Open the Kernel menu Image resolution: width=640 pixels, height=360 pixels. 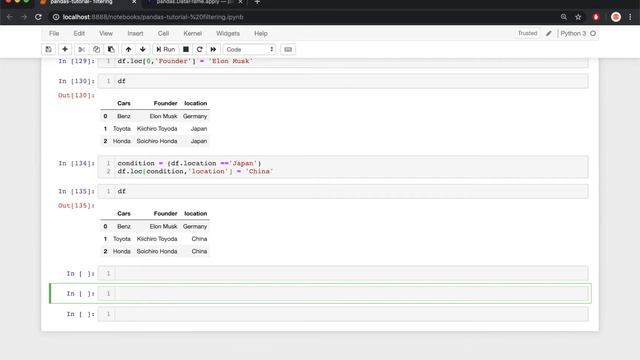192,33
